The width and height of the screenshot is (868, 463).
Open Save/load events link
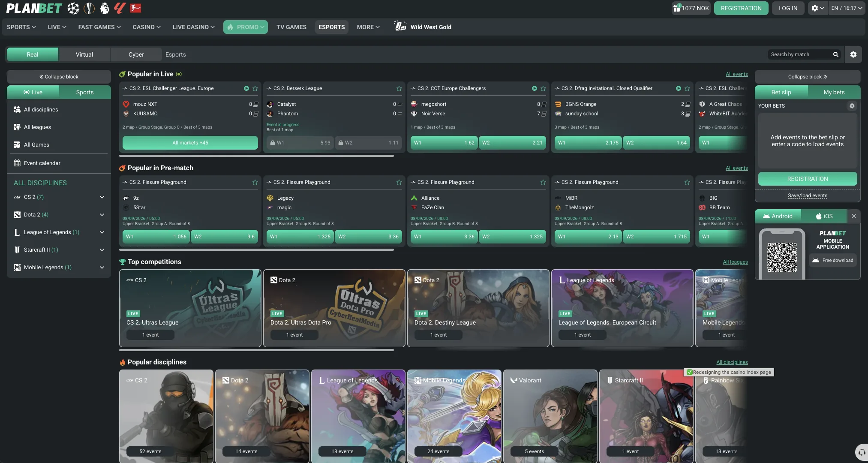tap(808, 195)
